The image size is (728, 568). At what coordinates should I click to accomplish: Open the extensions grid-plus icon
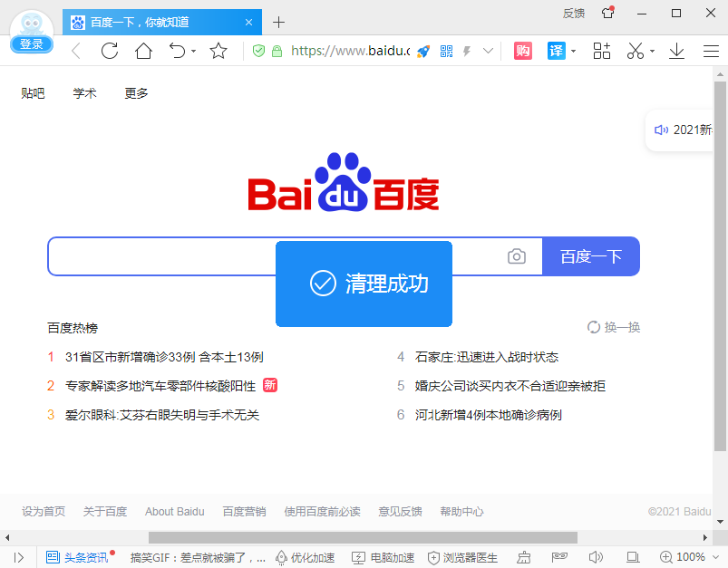(602, 51)
